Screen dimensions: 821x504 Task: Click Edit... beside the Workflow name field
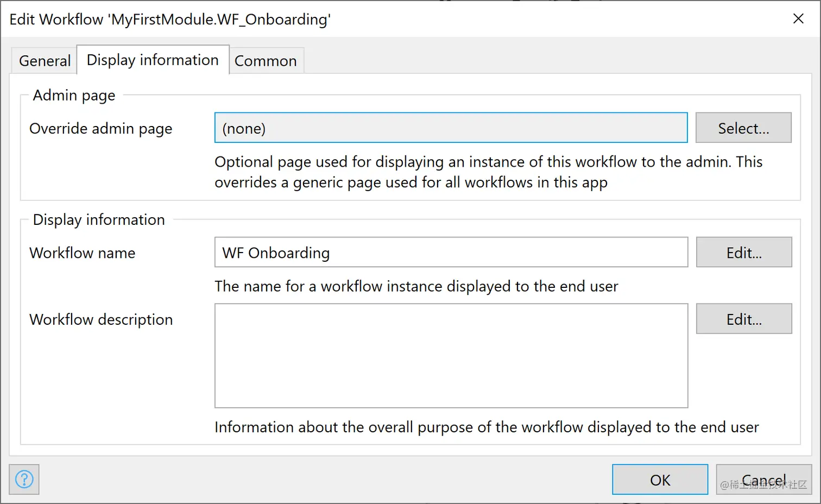[x=743, y=253]
